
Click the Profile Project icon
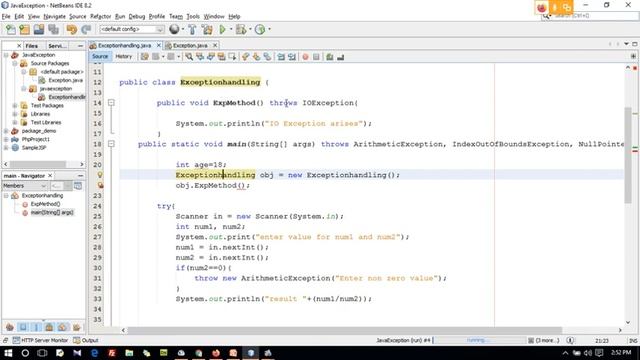coord(260,29)
